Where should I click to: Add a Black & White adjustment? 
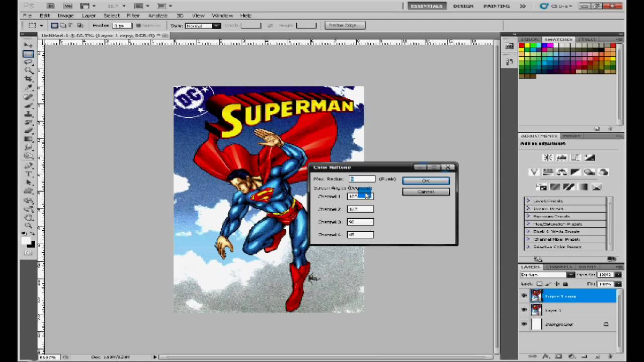(576, 172)
